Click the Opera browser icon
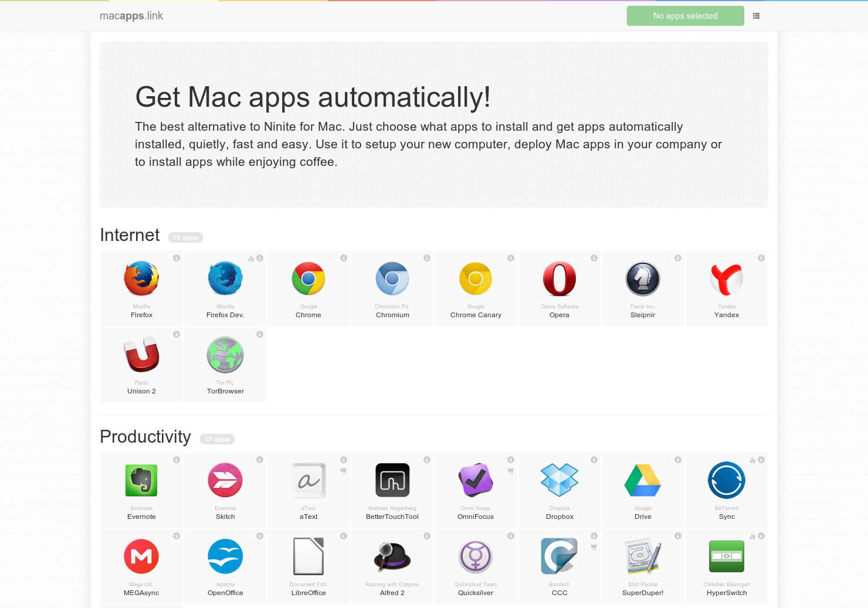This screenshot has height=608, width=868. [559, 279]
